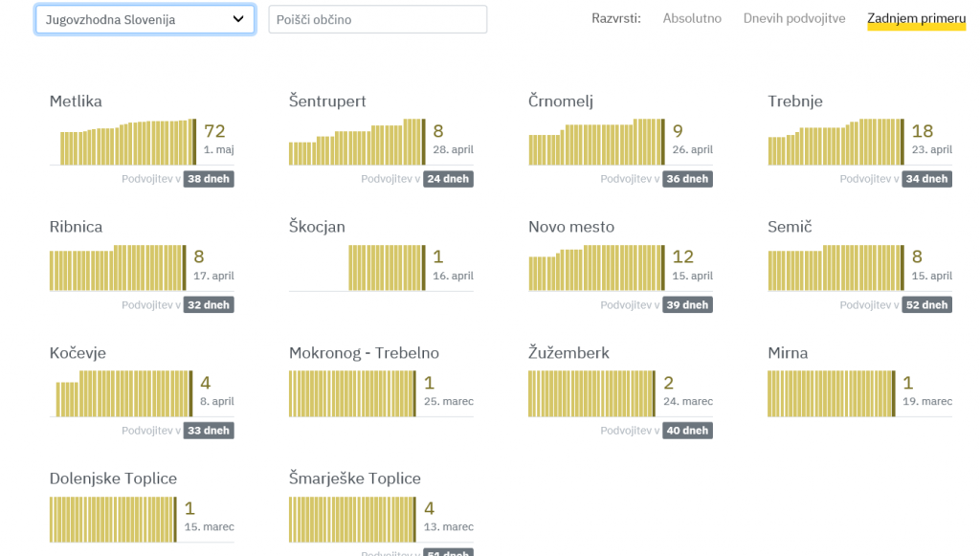Click Žužemberk's 40 dneh doubling badge
The image size is (980, 556).
click(687, 431)
